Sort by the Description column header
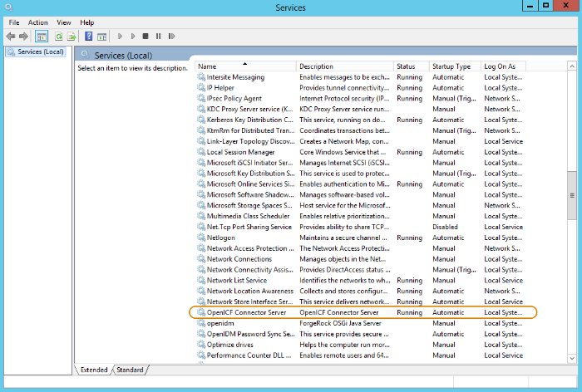This screenshot has width=582, height=392. tap(345, 66)
